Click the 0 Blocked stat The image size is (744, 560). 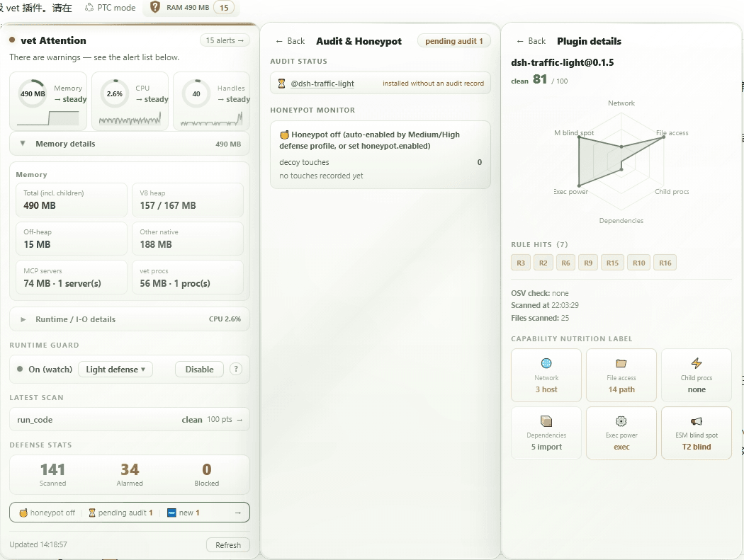coord(206,474)
